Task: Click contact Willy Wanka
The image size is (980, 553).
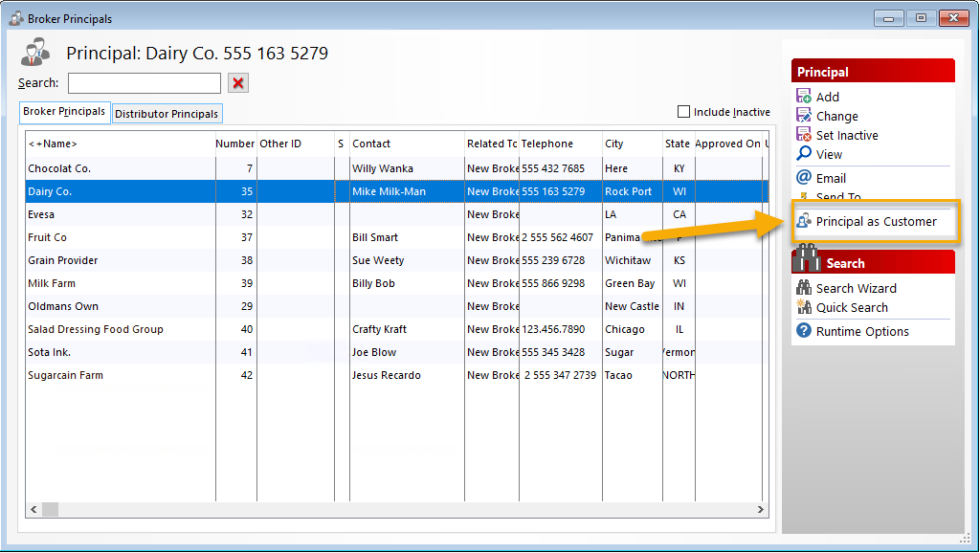Action: 383,168
